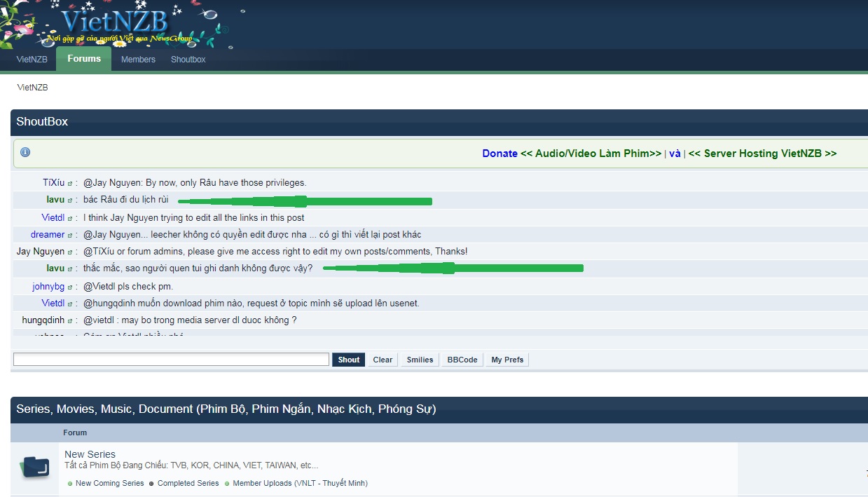Open Shoutbox from the navigation bar
The height and width of the screenshot is (497, 868).
point(188,60)
